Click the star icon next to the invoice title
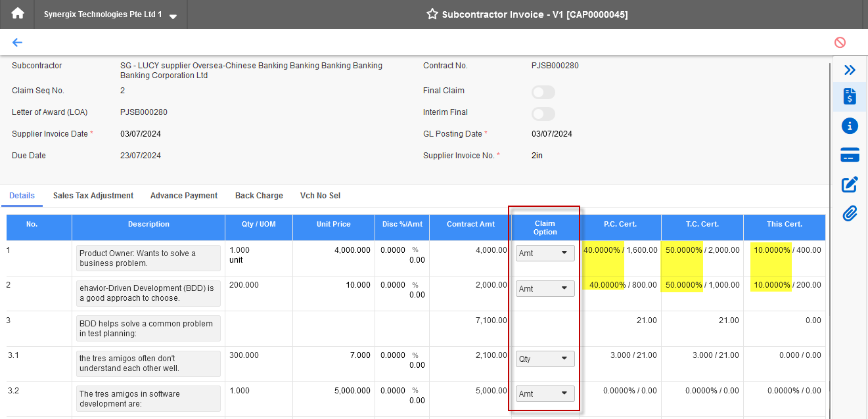 coord(432,14)
